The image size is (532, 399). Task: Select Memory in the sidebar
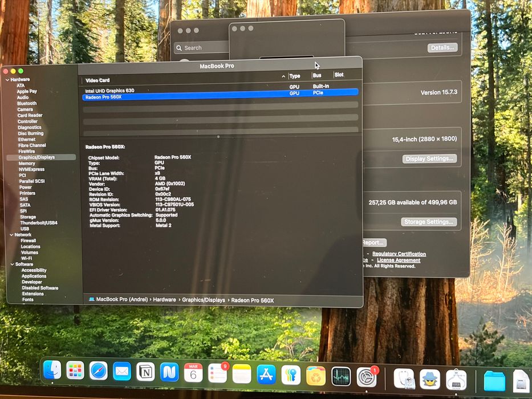coord(27,164)
